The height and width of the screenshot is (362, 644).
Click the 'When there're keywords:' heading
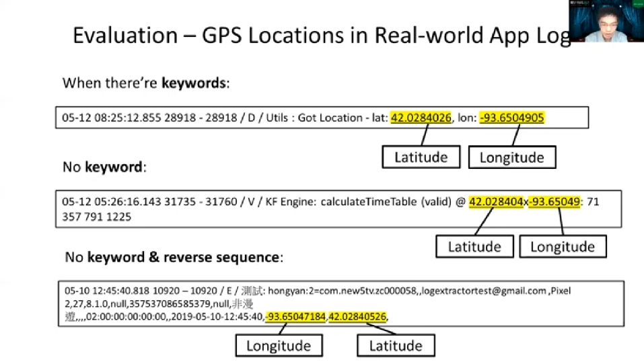tap(146, 83)
